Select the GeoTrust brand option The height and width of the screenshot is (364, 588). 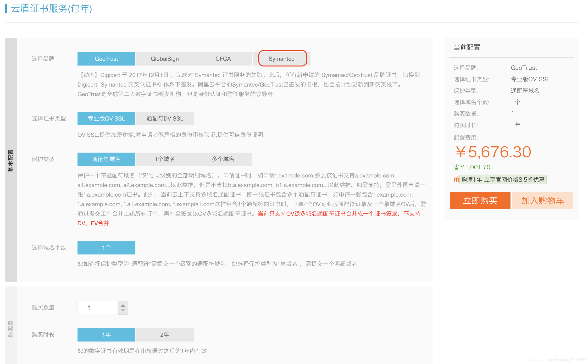[x=106, y=59]
